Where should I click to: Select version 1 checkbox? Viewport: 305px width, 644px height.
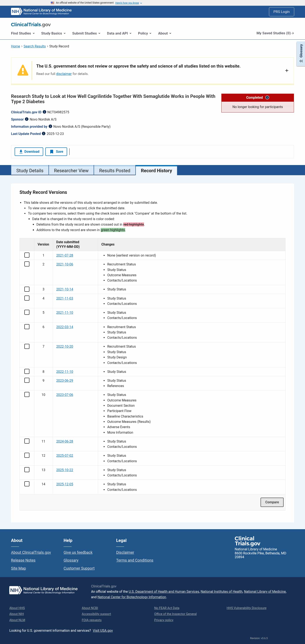tap(27, 255)
